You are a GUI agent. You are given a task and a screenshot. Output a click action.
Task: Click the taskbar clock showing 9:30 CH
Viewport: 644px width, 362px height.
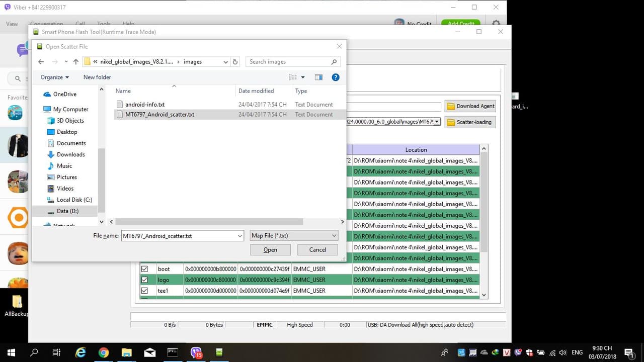point(602,352)
